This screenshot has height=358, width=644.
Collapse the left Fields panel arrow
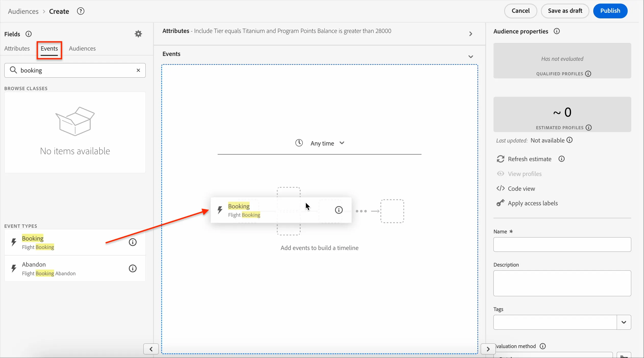[151, 349]
